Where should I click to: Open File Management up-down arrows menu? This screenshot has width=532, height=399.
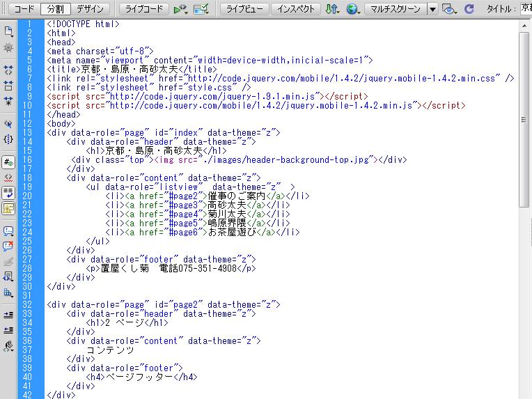pos(332,9)
